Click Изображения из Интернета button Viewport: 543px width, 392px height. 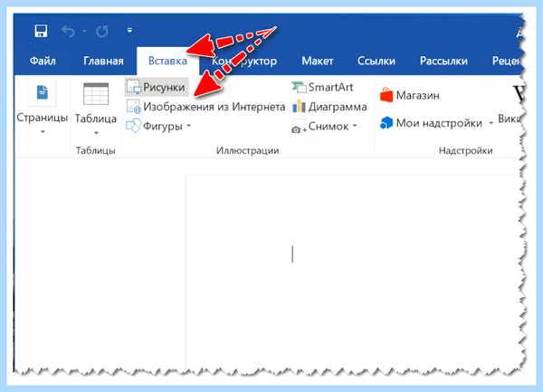[205, 107]
